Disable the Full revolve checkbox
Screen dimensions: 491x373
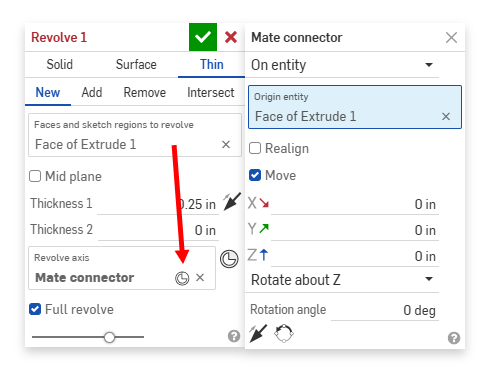tap(35, 309)
